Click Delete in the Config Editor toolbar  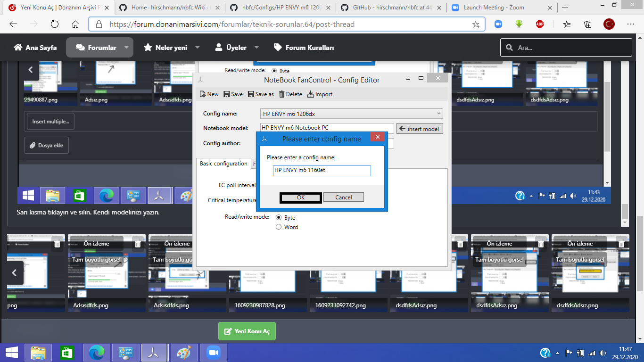(290, 94)
